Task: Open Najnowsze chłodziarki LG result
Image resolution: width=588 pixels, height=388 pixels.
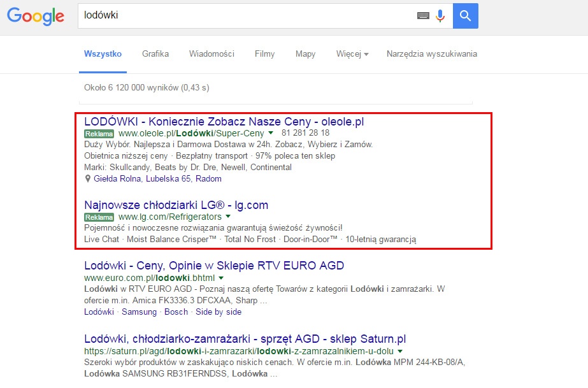Action: (176, 205)
